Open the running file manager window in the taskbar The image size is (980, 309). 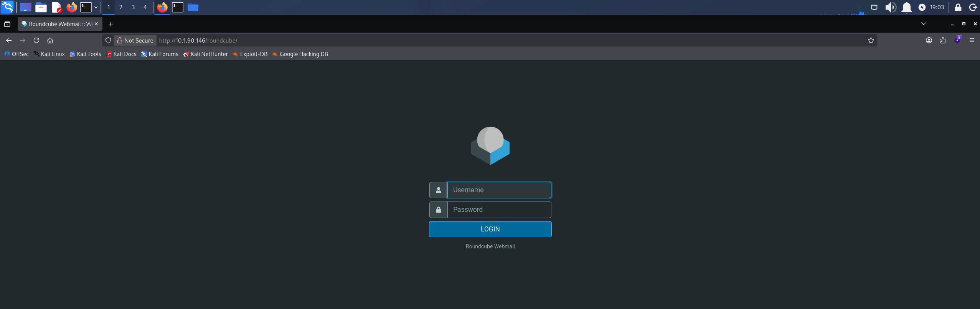pyautogui.click(x=193, y=7)
